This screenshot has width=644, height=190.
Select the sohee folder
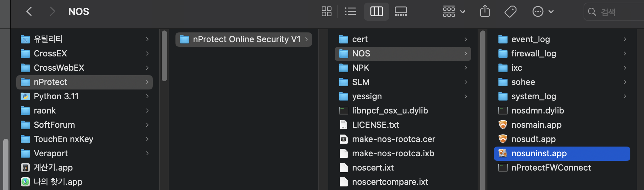click(562, 82)
